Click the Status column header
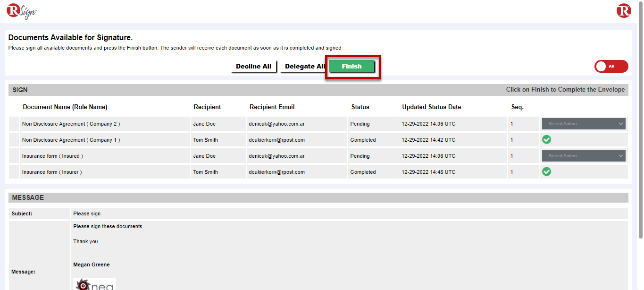The image size is (644, 290). pyautogui.click(x=360, y=107)
